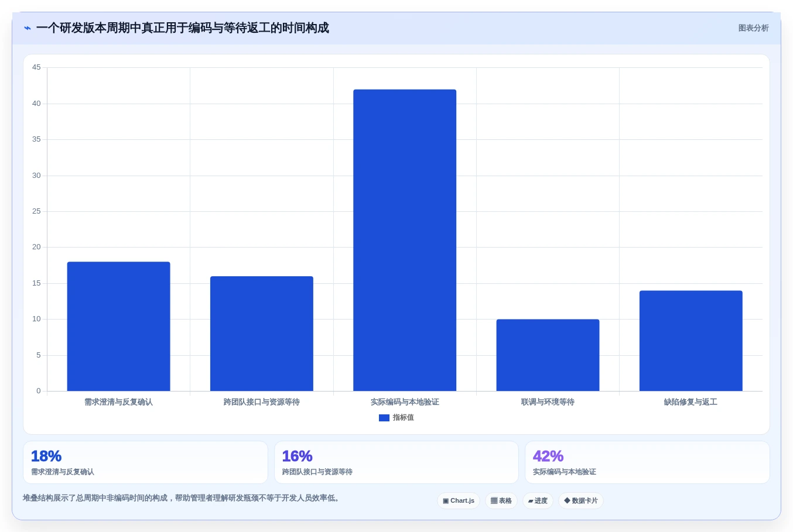This screenshot has width=793, height=532.
Task: Click the 图表分析 label in header
Action: pyautogui.click(x=753, y=28)
